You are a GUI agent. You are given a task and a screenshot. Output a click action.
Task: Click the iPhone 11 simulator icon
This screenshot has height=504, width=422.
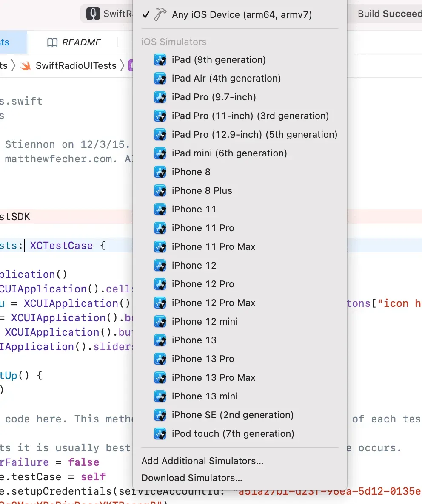click(x=160, y=209)
